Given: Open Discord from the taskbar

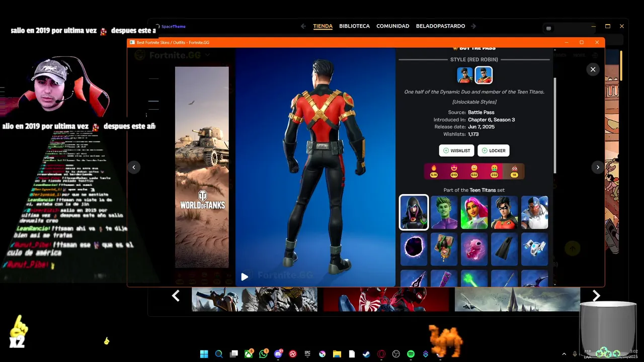Looking at the screenshot, I should tap(278, 354).
